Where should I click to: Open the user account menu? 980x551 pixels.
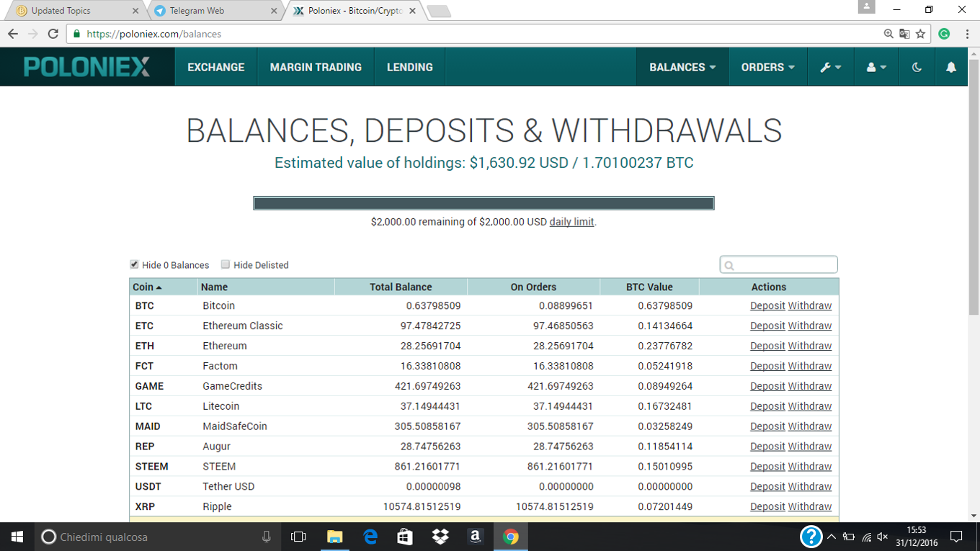click(x=876, y=67)
